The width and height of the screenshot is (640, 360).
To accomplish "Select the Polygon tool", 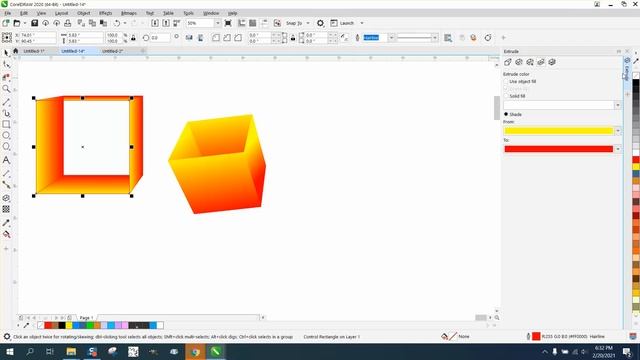I will point(6,147).
